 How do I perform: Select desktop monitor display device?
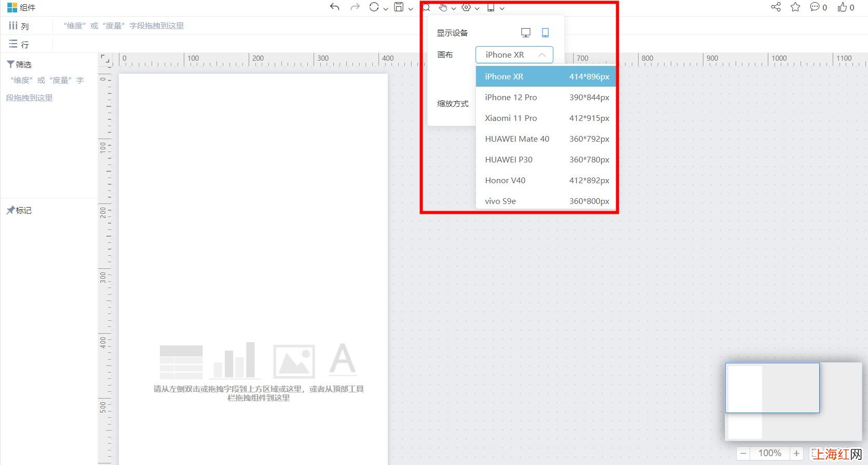tap(526, 33)
